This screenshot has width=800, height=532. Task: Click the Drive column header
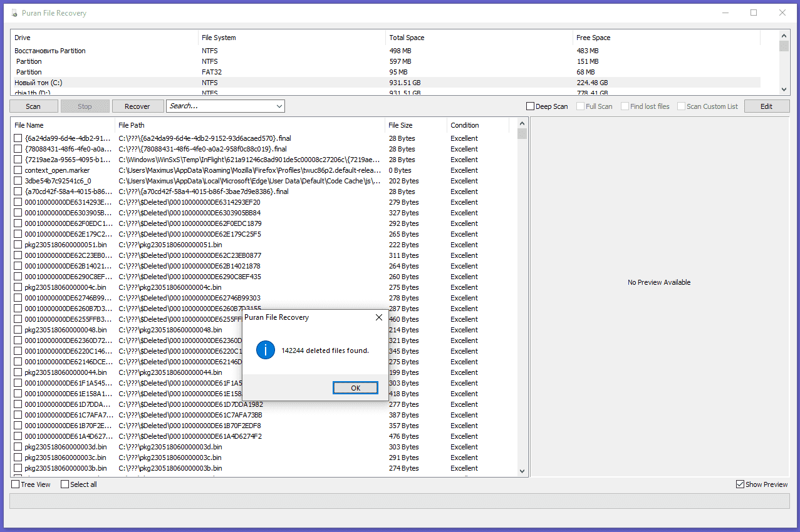click(104, 38)
